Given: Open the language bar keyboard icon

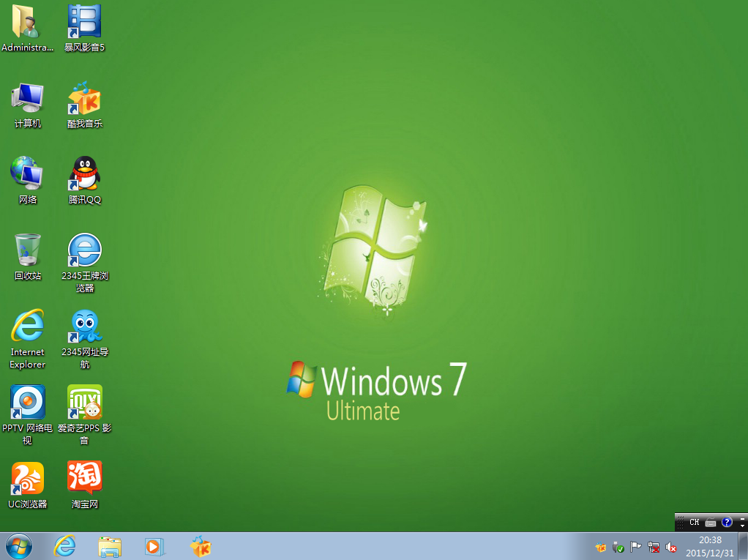Looking at the screenshot, I should pyautogui.click(x=711, y=523).
